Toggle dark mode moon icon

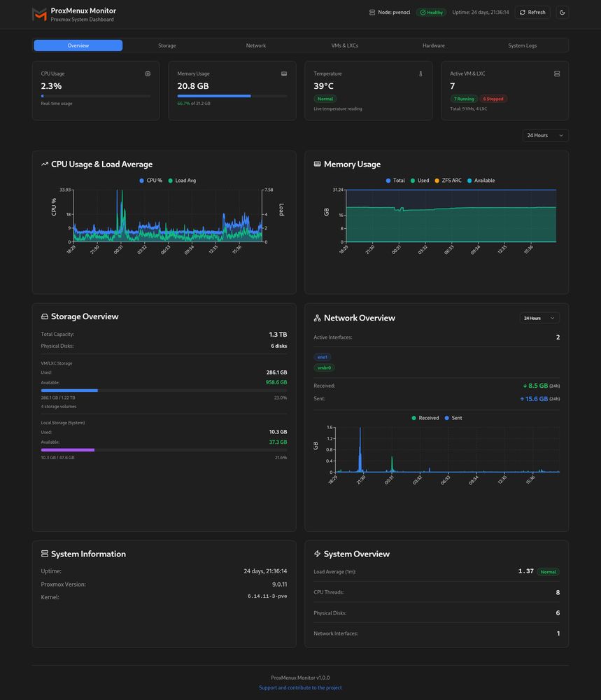(x=563, y=13)
